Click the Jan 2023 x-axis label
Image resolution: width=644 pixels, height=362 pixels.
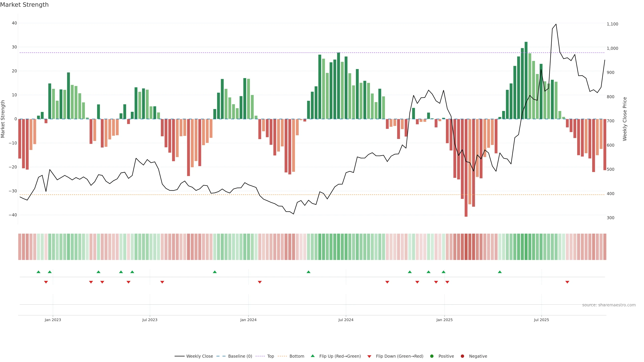point(53,320)
